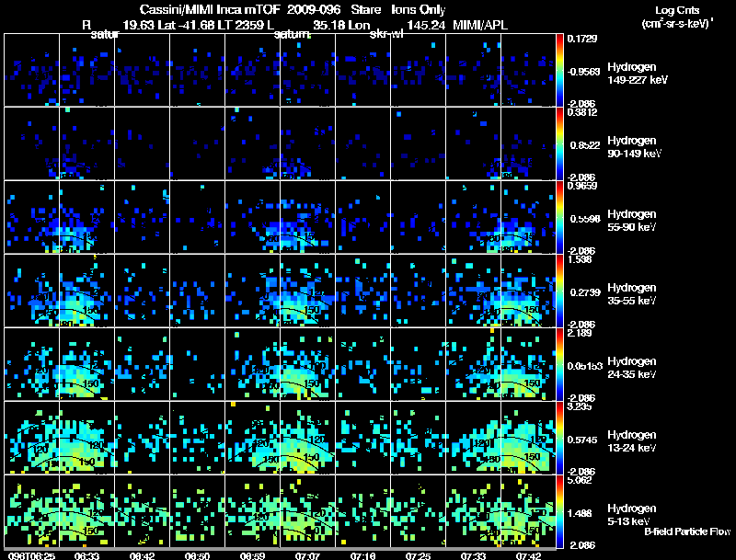
Task: Select the colorbar for the 35-55 keV row
Action: point(559,291)
